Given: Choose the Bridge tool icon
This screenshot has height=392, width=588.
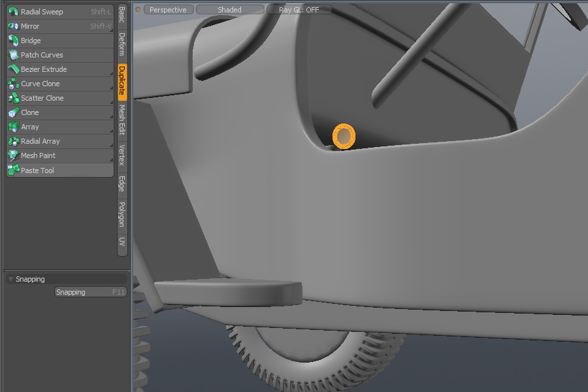Looking at the screenshot, I should tap(14, 41).
